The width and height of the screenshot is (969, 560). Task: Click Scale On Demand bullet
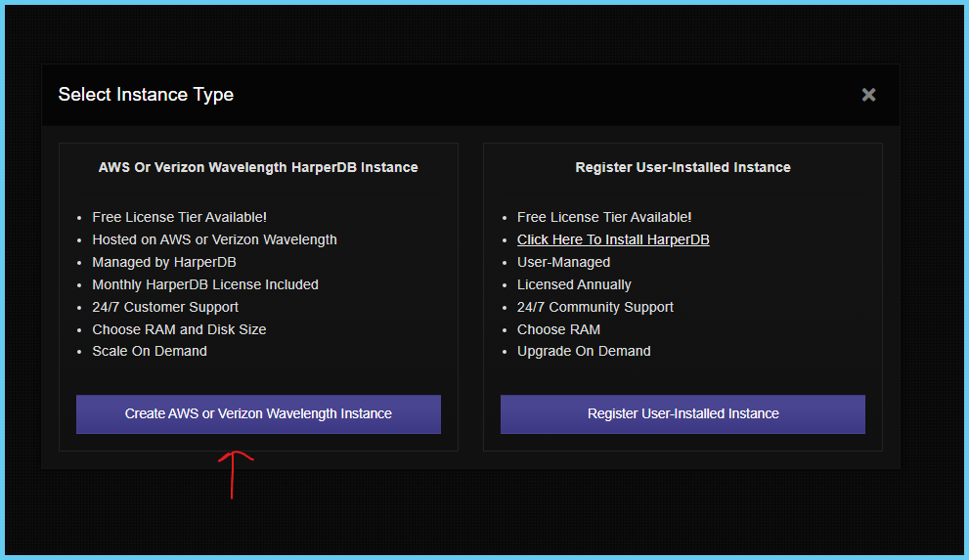pyautogui.click(x=150, y=351)
